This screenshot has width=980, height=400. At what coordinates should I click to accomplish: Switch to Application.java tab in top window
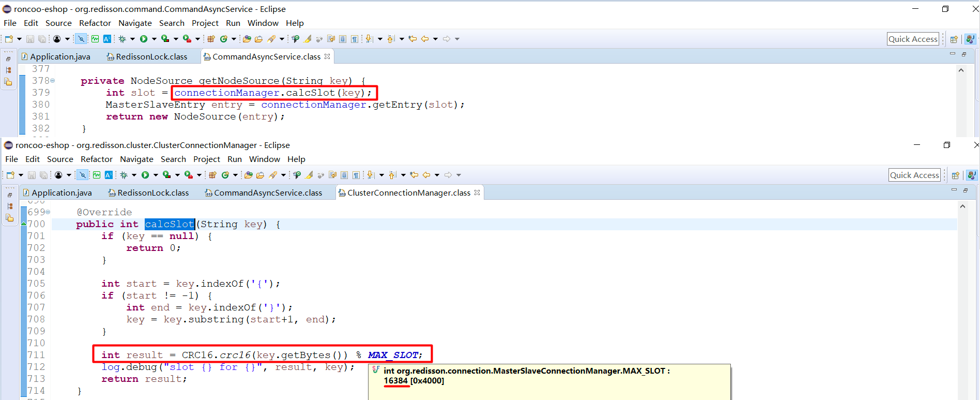tap(56, 56)
